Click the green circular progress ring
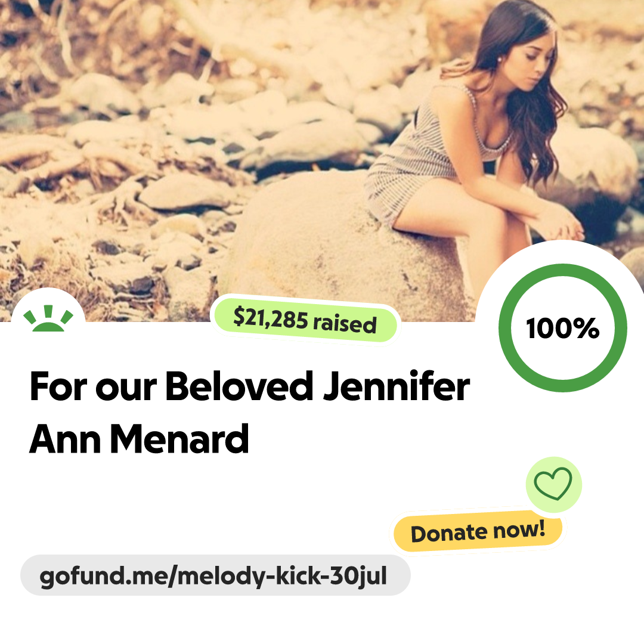Viewport: 644px width, 644px height. click(563, 328)
